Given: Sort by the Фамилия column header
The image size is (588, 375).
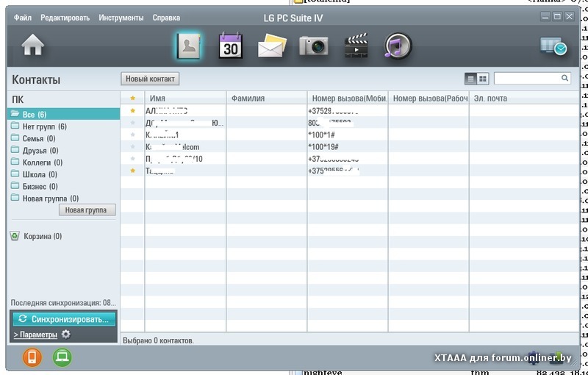Looking at the screenshot, I should point(267,99).
